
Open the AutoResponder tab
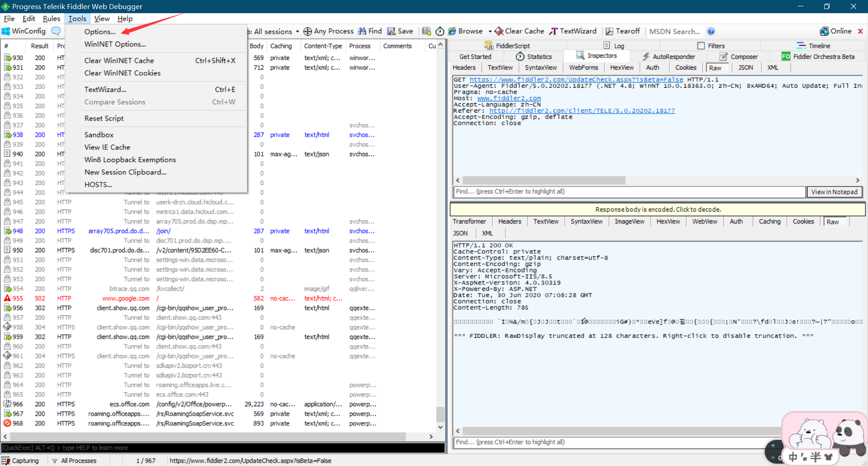click(669, 57)
